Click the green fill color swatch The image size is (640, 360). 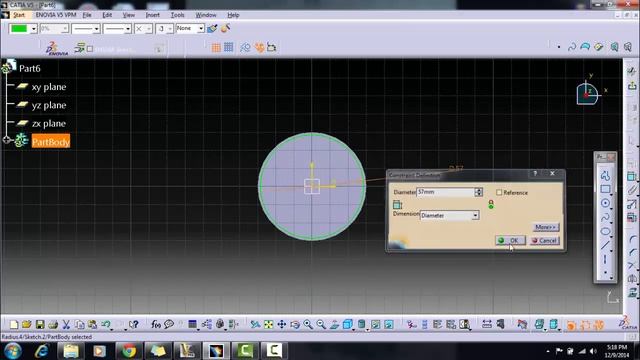click(x=19, y=29)
